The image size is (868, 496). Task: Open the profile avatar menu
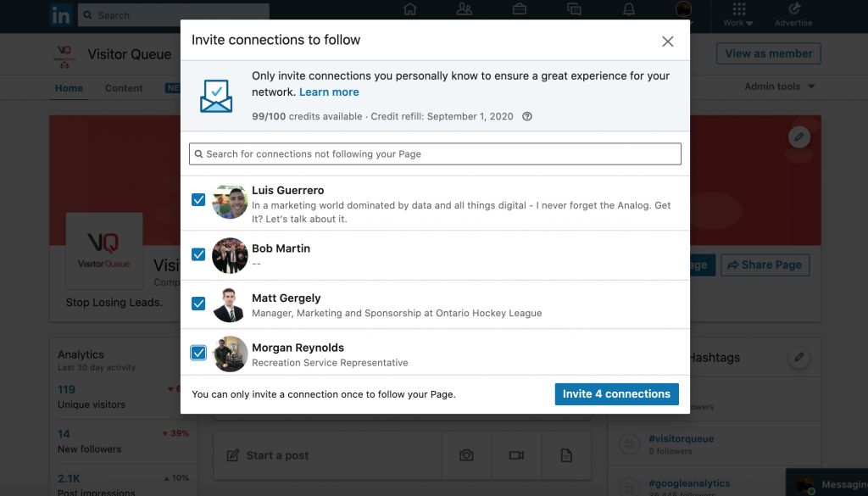(684, 8)
